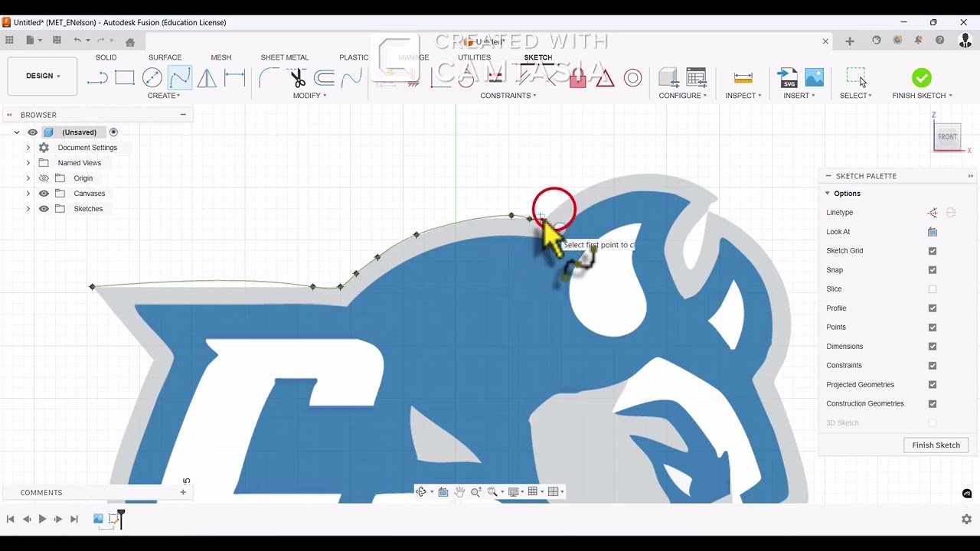Apply the Concentric constraint
Image resolution: width=980 pixels, height=551 pixels.
coord(632,77)
